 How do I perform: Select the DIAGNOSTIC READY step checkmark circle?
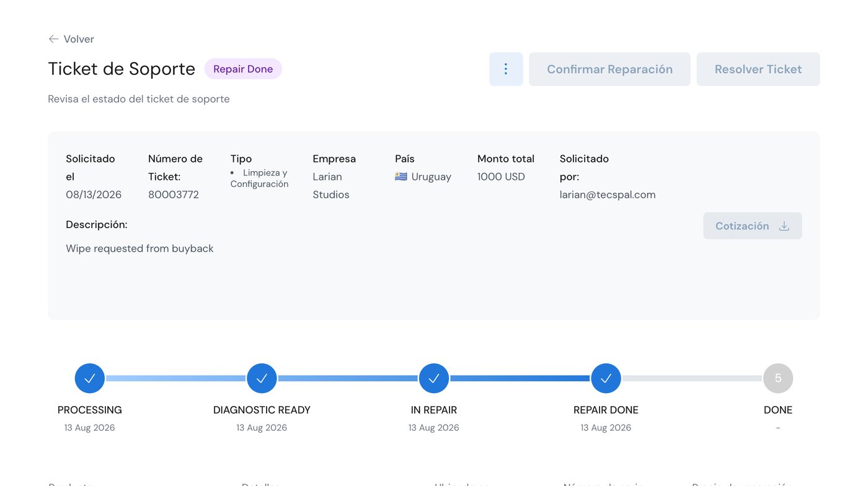click(262, 378)
